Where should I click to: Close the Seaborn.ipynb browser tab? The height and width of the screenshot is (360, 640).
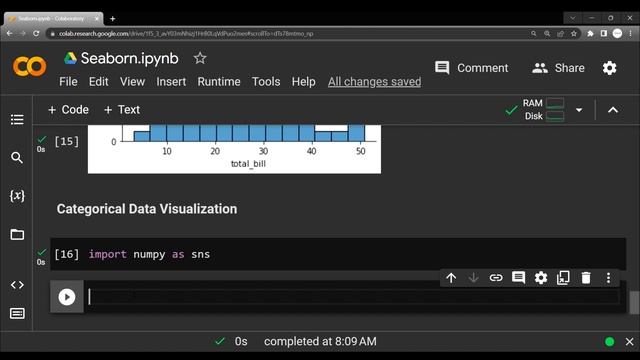coord(97,19)
